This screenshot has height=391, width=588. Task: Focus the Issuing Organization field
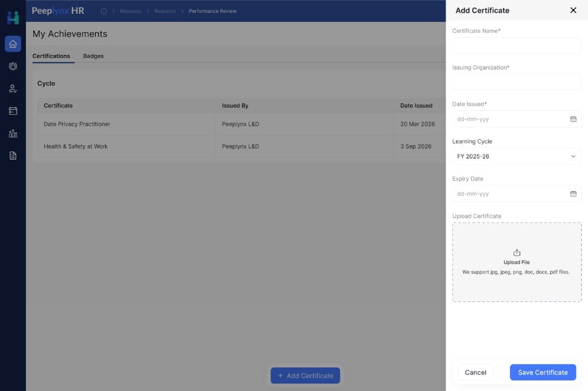pos(516,82)
